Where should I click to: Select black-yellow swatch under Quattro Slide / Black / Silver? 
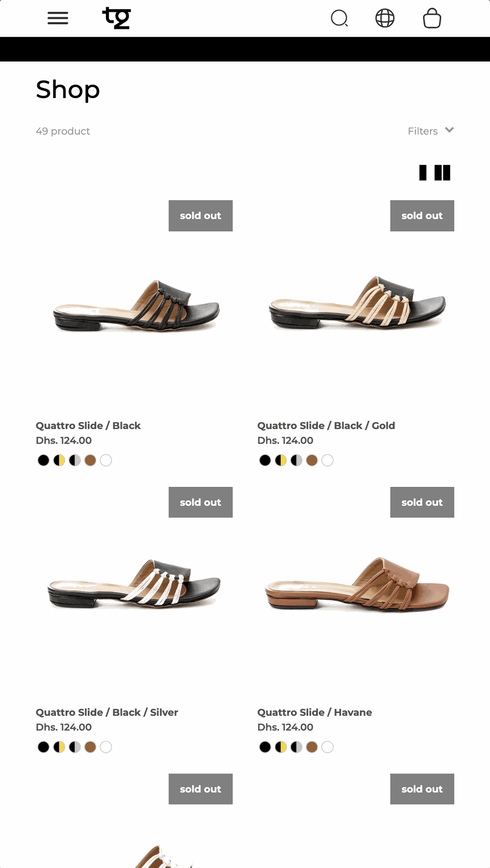(59, 747)
